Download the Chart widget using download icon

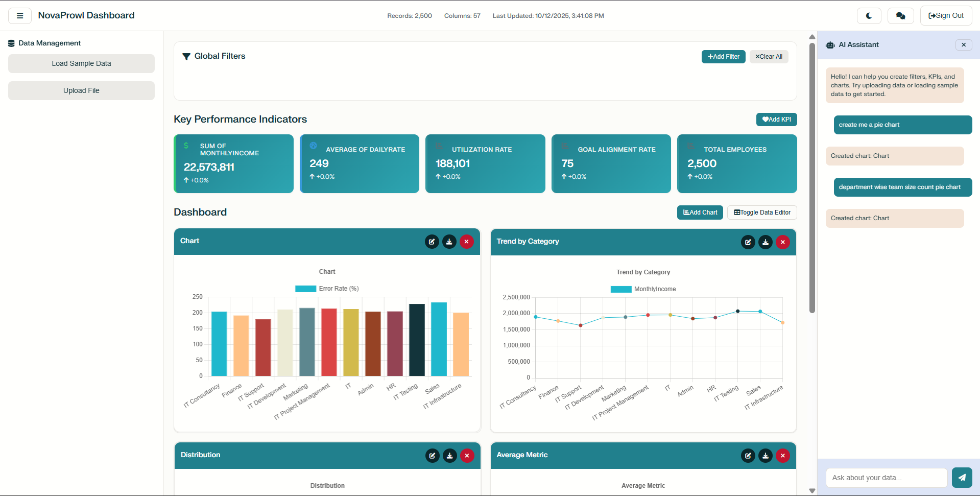click(x=449, y=241)
